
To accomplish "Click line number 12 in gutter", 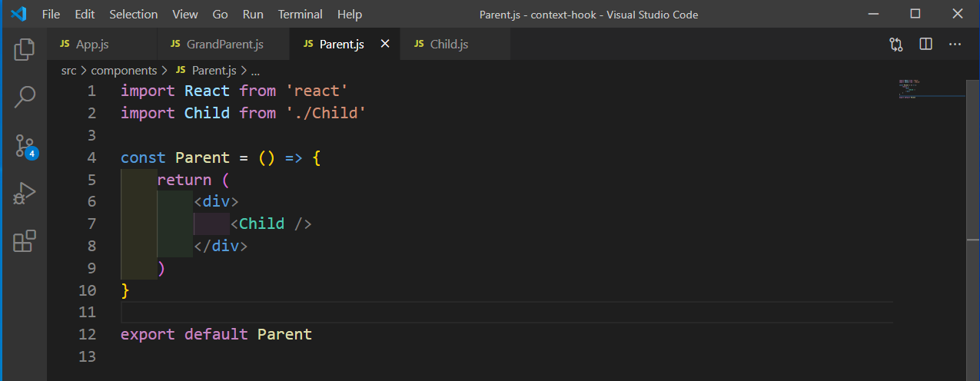I will click(x=87, y=334).
